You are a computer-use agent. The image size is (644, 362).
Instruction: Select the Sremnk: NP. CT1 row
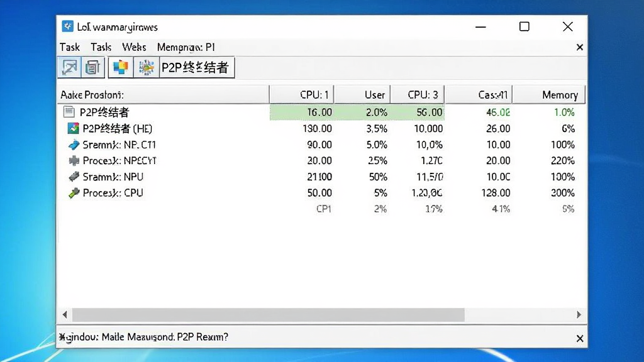pyautogui.click(x=321, y=145)
